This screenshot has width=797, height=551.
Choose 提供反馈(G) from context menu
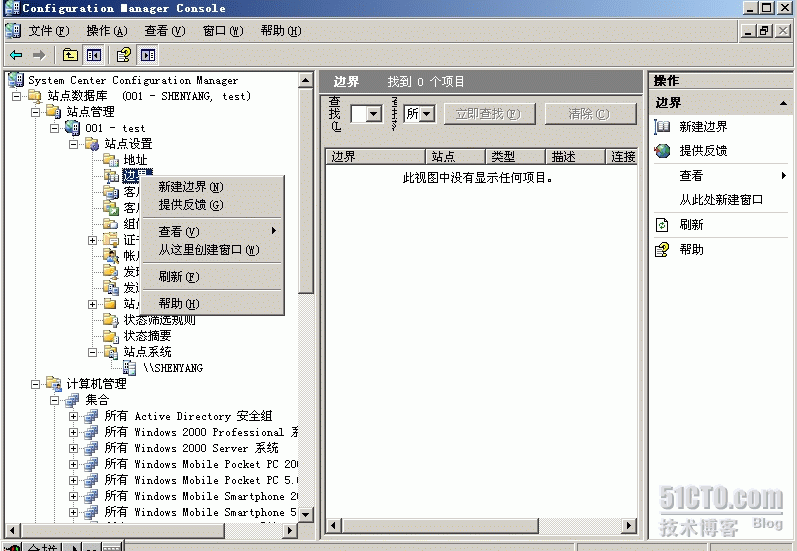(212, 205)
